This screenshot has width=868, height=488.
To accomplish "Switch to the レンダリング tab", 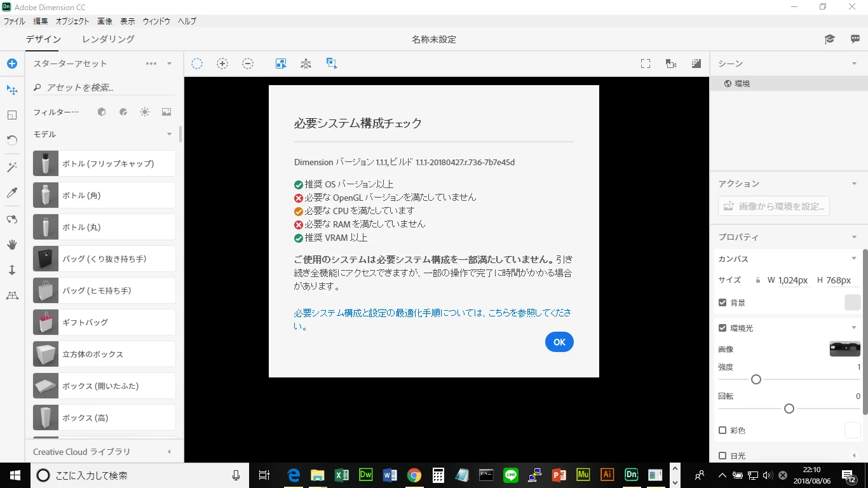I will click(x=108, y=39).
